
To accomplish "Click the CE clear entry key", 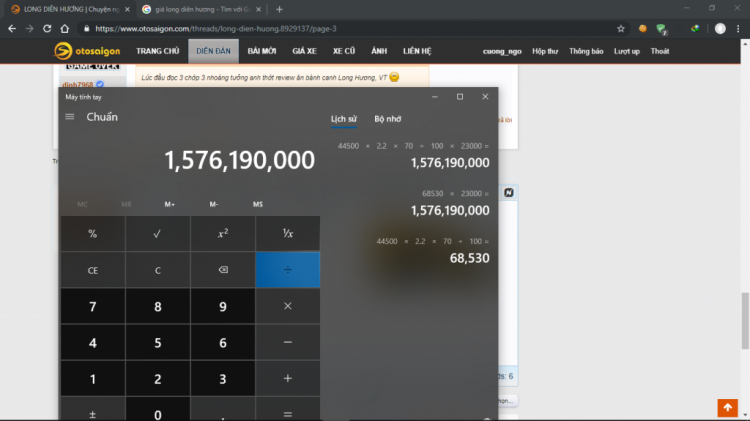I will pos(93,270).
